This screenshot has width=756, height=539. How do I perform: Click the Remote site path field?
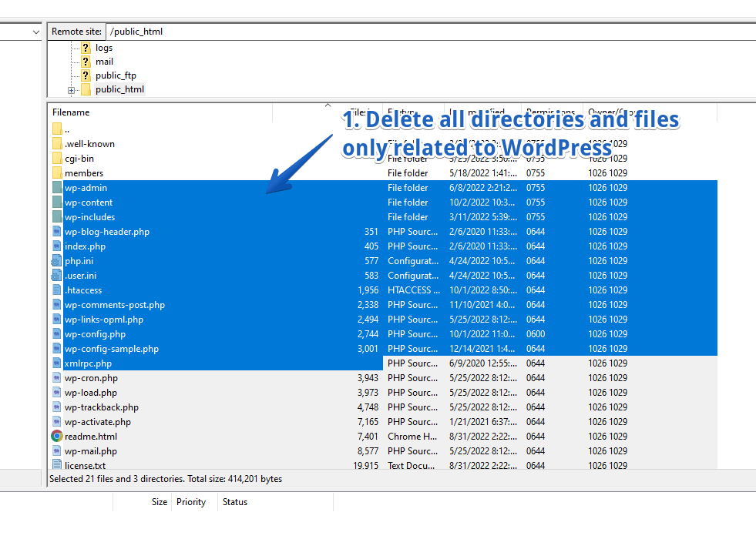coord(429,32)
